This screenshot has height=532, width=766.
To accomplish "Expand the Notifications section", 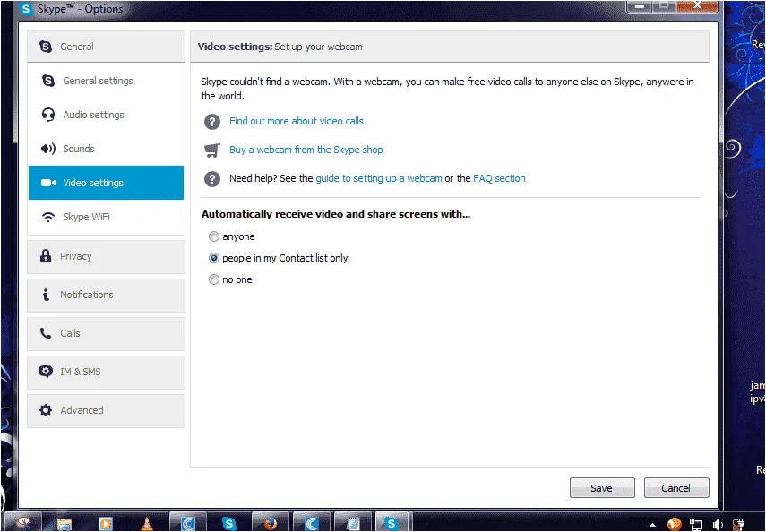I will (106, 295).
